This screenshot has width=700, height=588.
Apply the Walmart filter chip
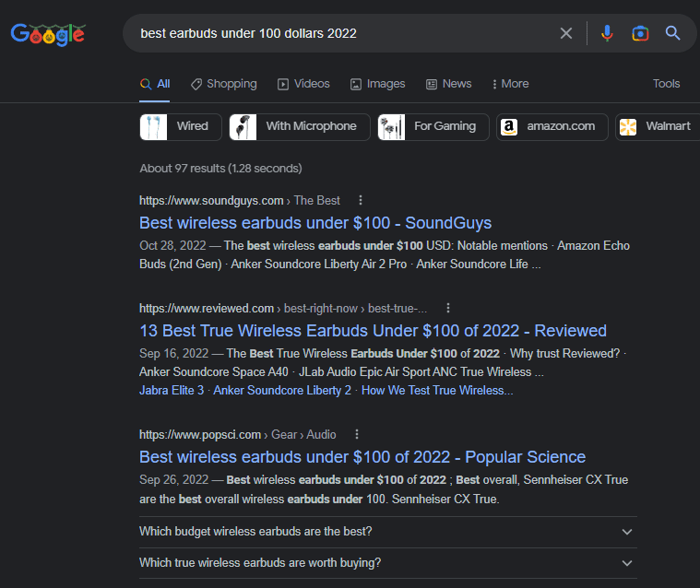point(658,126)
